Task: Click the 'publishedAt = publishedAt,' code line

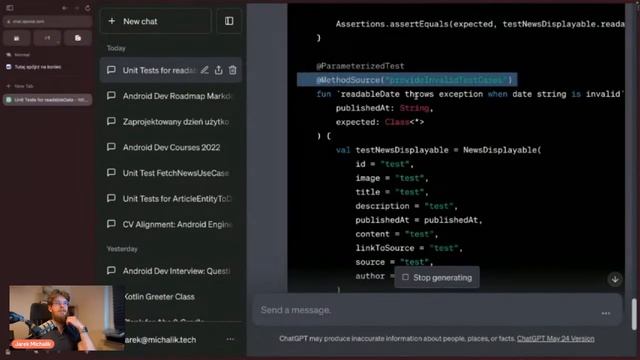Action: 419,220
